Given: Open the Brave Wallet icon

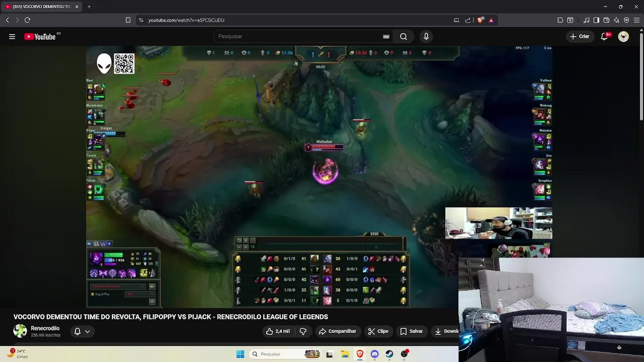Looking at the screenshot, I should point(606,20).
